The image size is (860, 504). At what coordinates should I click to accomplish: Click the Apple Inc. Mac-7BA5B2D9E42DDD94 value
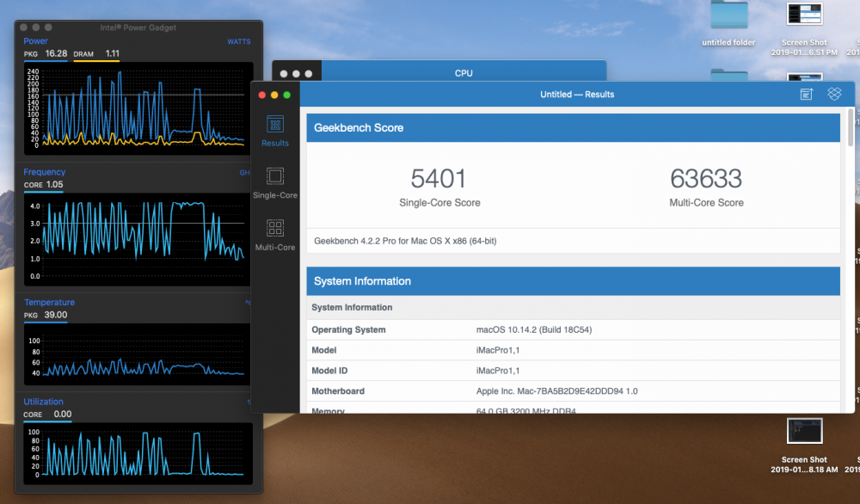point(556,391)
